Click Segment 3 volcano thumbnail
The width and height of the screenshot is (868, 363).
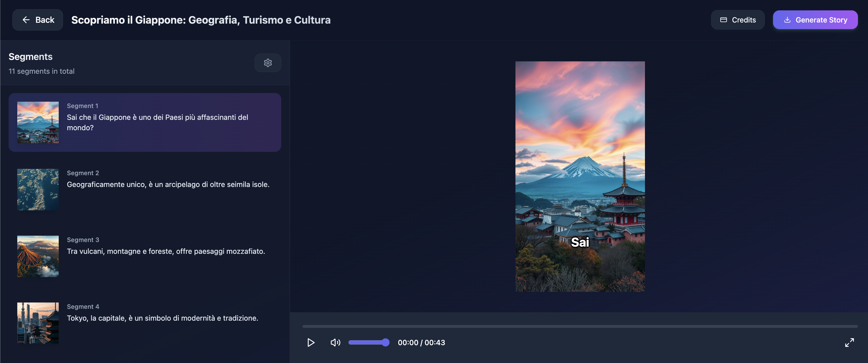(38, 256)
